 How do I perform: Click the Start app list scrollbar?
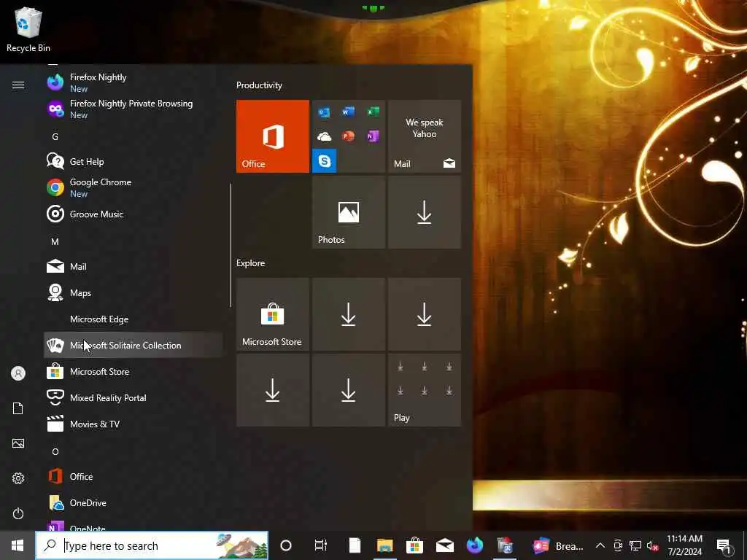231,245
